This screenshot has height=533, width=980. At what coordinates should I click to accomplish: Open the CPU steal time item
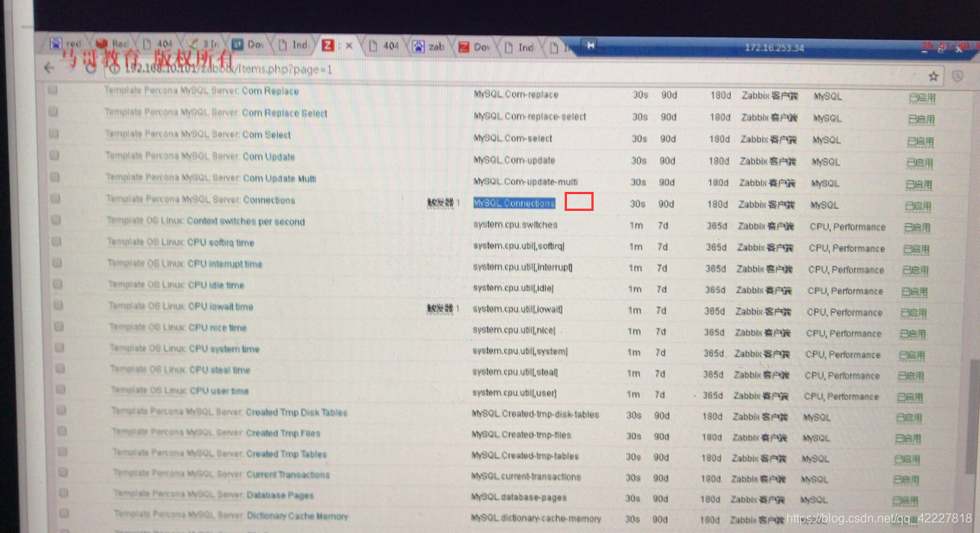[x=219, y=370]
